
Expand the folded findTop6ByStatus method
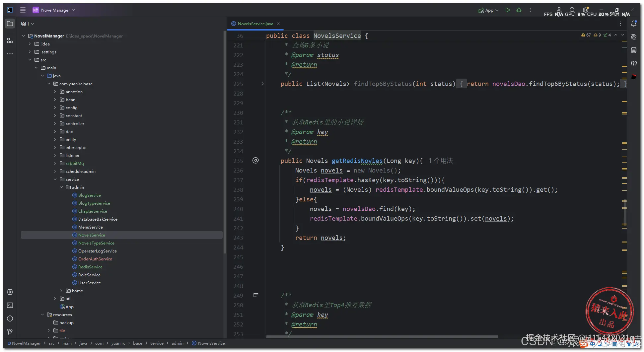(262, 84)
